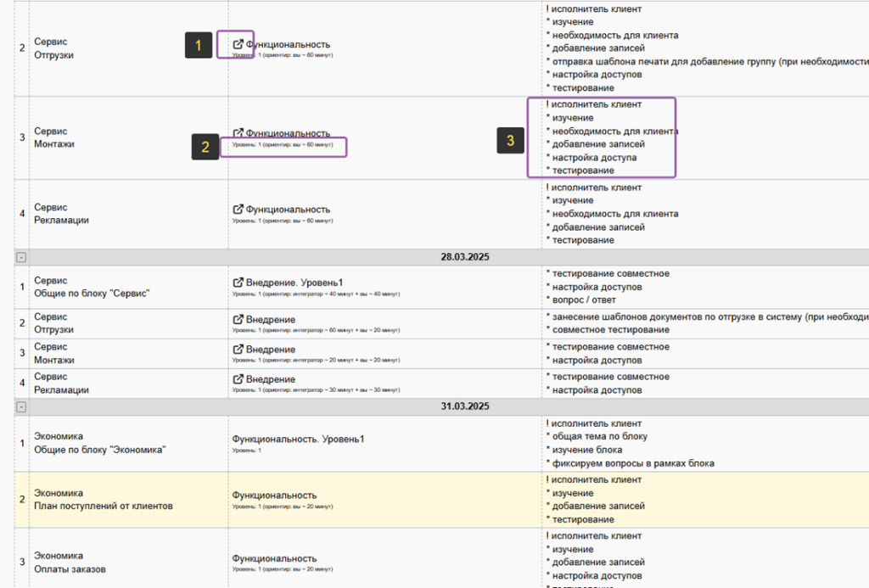Image resolution: width=869 pixels, height=588 pixels.
Task: Open the external link icon next to Внедрение. Уровень1
Action: click(238, 282)
